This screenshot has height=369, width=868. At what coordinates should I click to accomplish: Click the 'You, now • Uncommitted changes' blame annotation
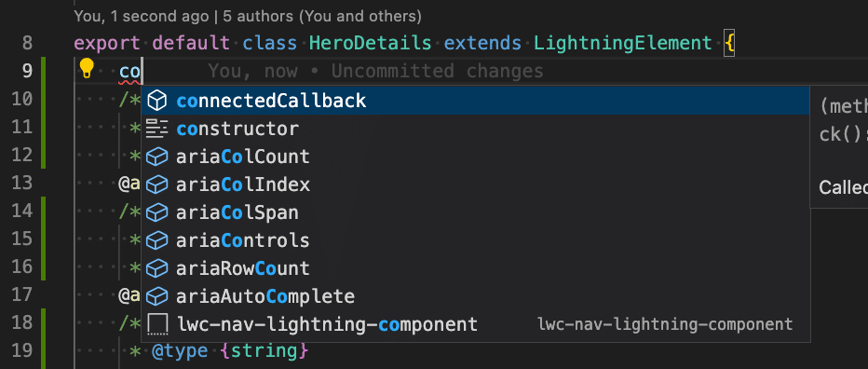click(x=376, y=71)
